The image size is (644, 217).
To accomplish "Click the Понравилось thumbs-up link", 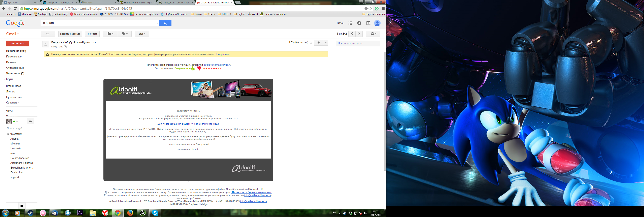I will tap(185, 69).
